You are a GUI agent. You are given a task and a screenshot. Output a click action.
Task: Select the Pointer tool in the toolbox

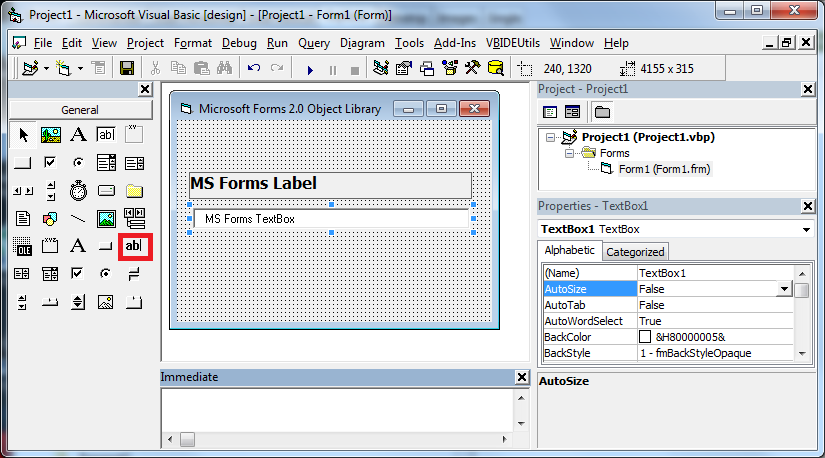coord(23,135)
